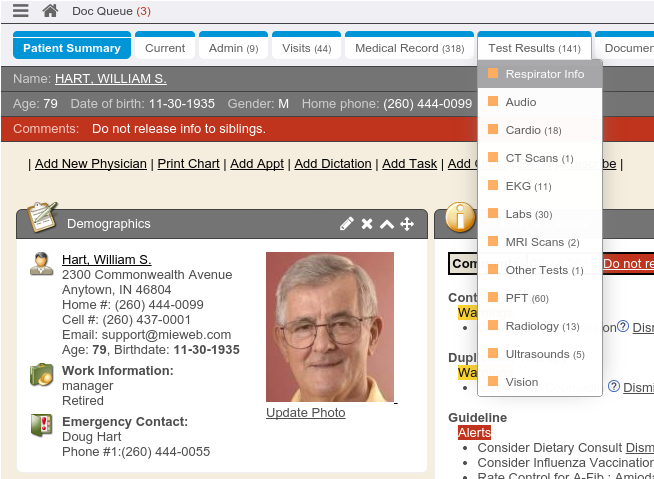This screenshot has width=654, height=479.
Task: Click the Demographics edit pencil icon
Action: (x=347, y=224)
